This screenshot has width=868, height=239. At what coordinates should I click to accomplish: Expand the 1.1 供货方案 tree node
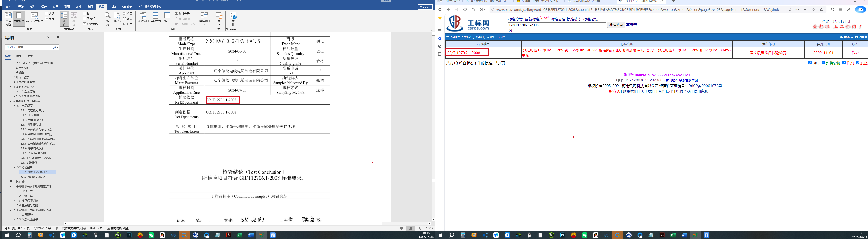tap(14, 191)
